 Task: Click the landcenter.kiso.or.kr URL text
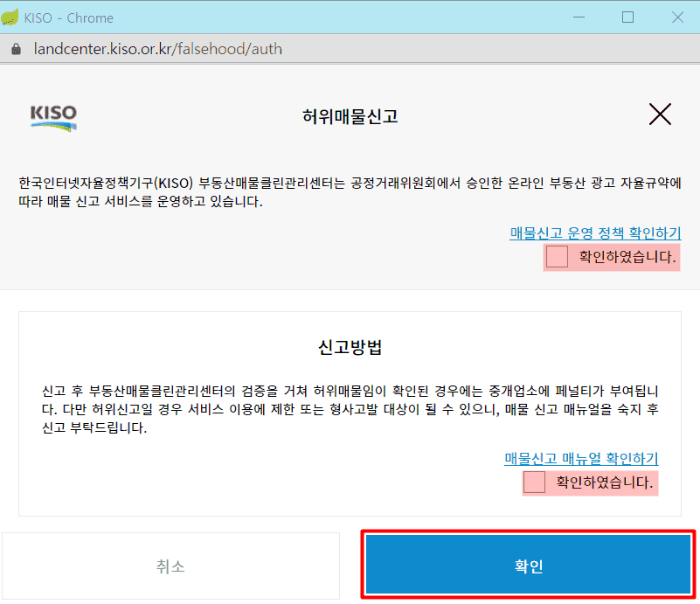click(157, 49)
